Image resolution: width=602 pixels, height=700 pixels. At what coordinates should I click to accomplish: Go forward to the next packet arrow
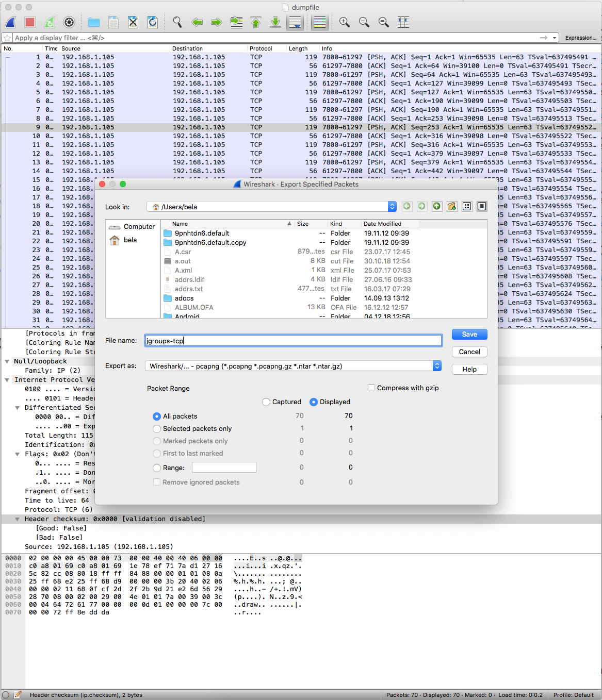(217, 22)
